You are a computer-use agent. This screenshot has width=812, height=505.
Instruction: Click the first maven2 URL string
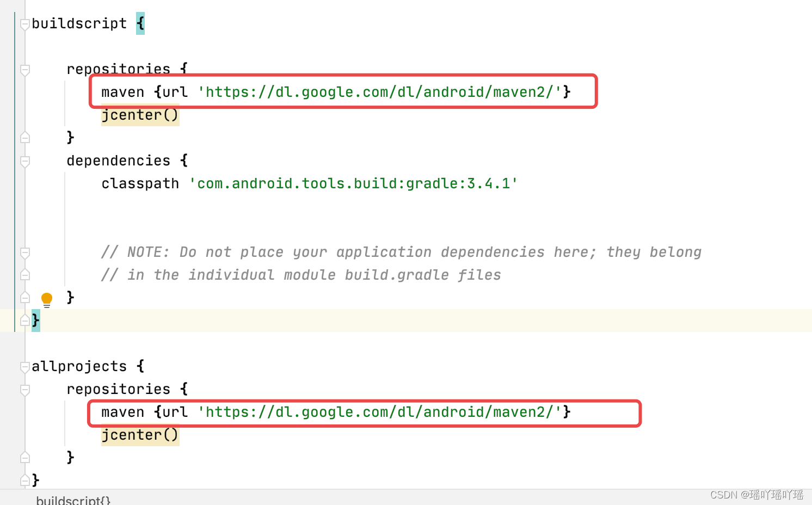point(381,91)
